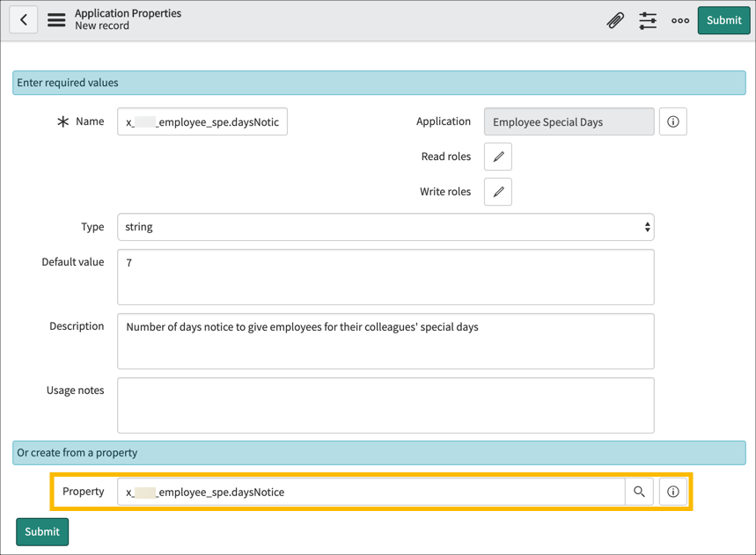
Task: Click the highlighted Property input field
Action: [370, 492]
